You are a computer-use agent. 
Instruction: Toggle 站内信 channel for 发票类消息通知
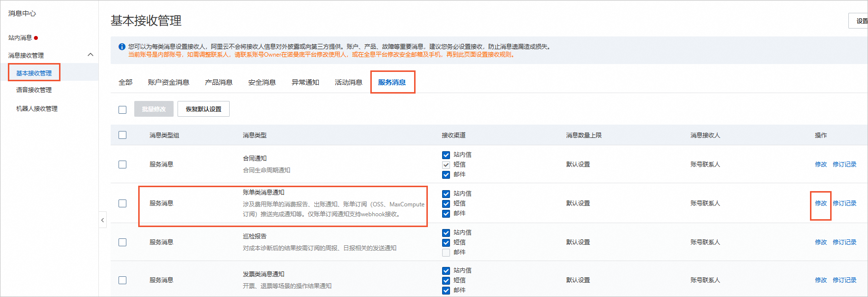click(x=446, y=271)
